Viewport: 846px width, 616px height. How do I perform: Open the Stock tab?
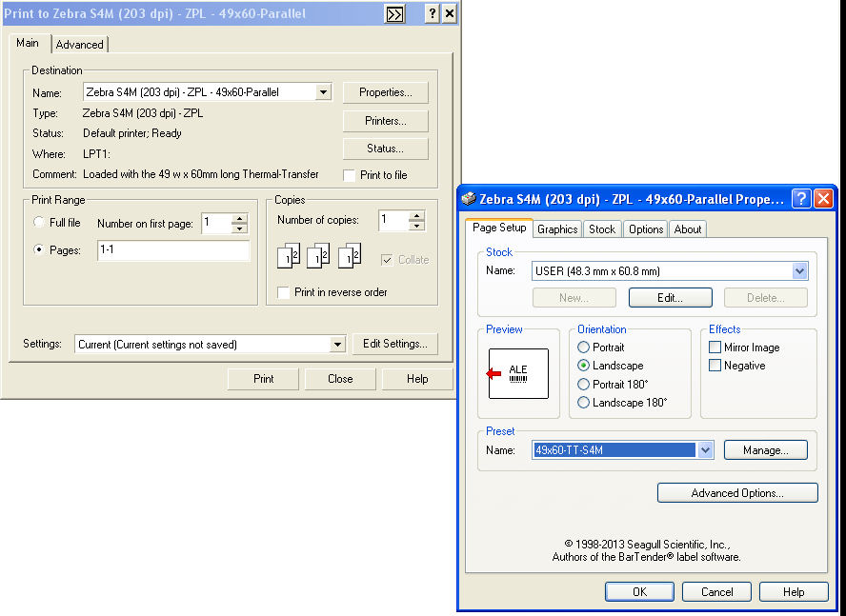click(602, 229)
